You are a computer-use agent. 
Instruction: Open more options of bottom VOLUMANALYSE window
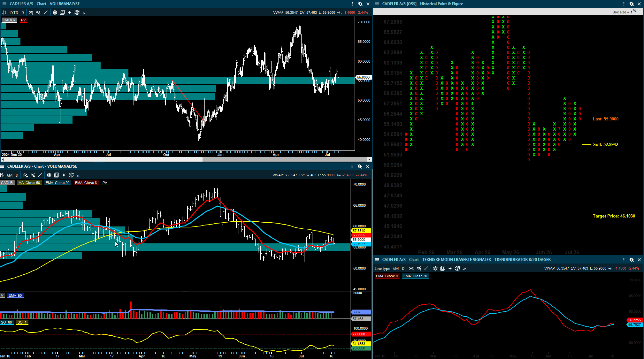pyautogui.click(x=352, y=166)
